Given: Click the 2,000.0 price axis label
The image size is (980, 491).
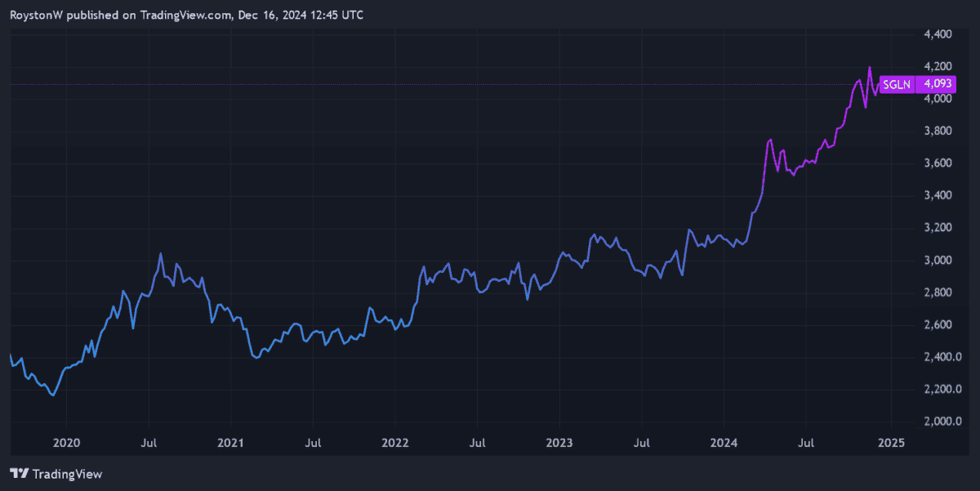Looking at the screenshot, I should point(940,422).
